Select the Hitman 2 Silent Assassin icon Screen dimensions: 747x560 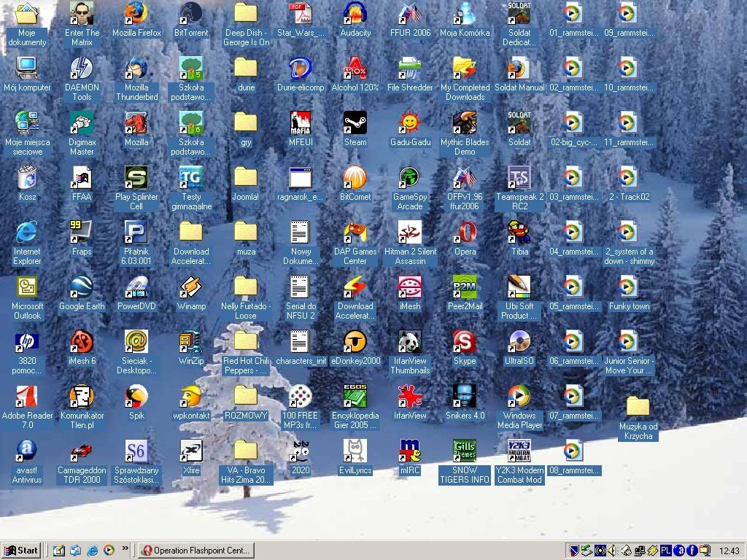(x=410, y=233)
